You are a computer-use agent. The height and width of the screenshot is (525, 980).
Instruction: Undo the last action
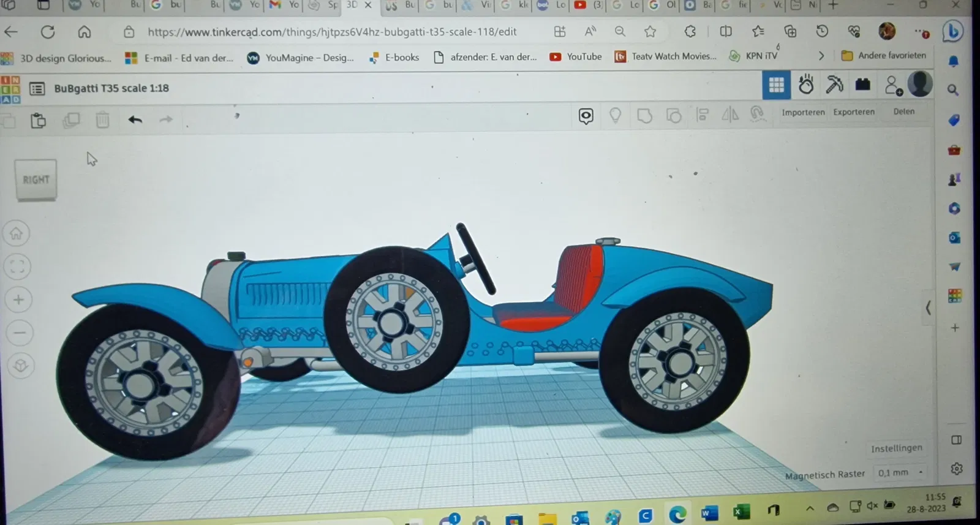pyautogui.click(x=135, y=119)
